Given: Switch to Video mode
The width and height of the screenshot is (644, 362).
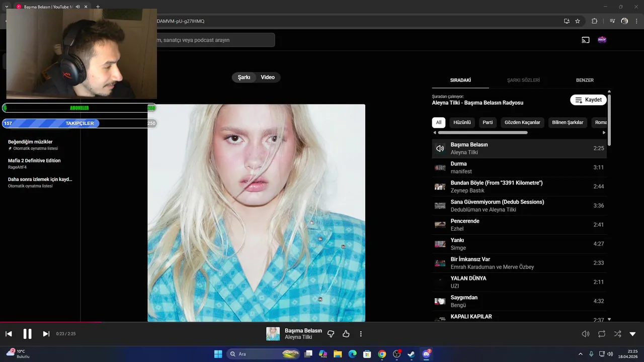Looking at the screenshot, I should (x=268, y=77).
